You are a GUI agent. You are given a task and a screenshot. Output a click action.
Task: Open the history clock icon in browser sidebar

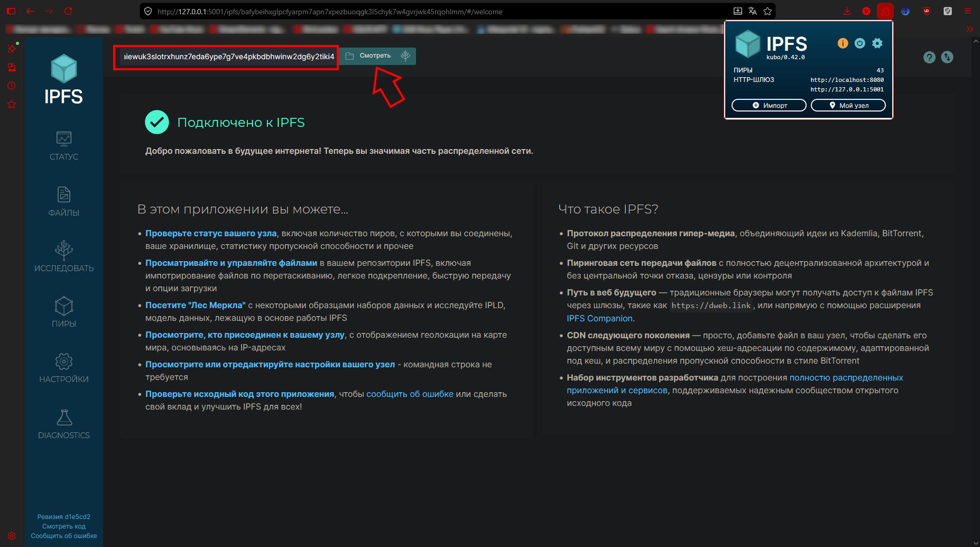pyautogui.click(x=12, y=86)
